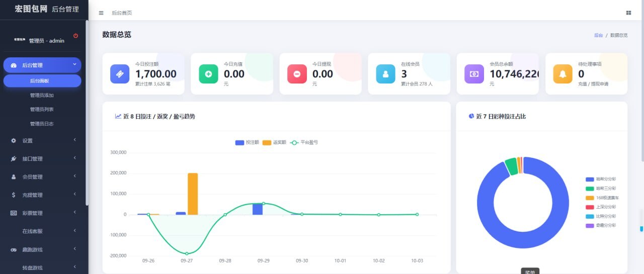Expand the 彩票管理 menu chevron
644x274 pixels.
click(74, 212)
